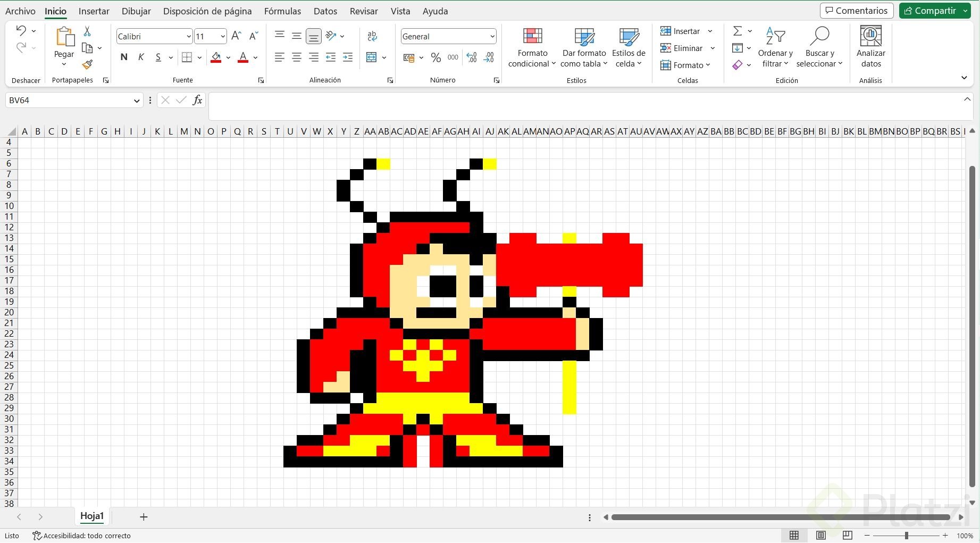Click the orientation text-angle icon
Screen dimensions: 980x543
tap(331, 36)
